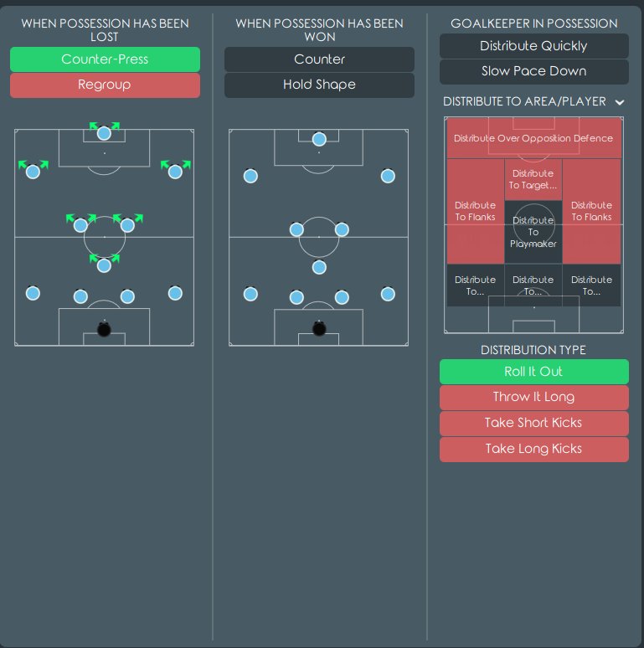Select Distribute Over Opposition Defence zone
This screenshot has width=644, height=648.
pyautogui.click(x=533, y=138)
